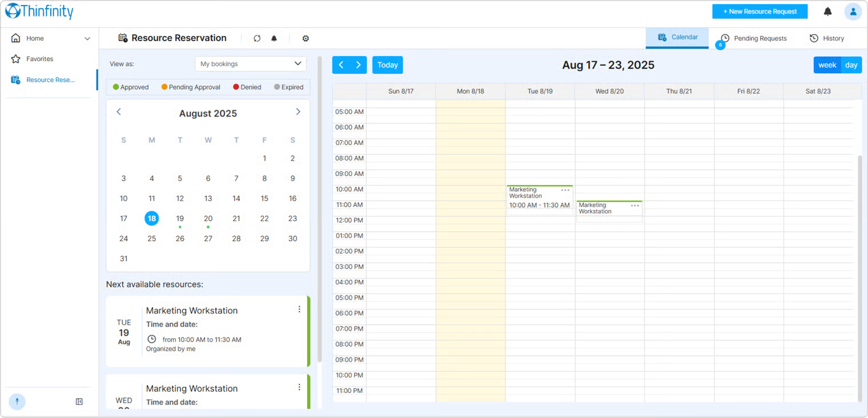Click the bell icon beside Resource Reservation

[274, 38]
